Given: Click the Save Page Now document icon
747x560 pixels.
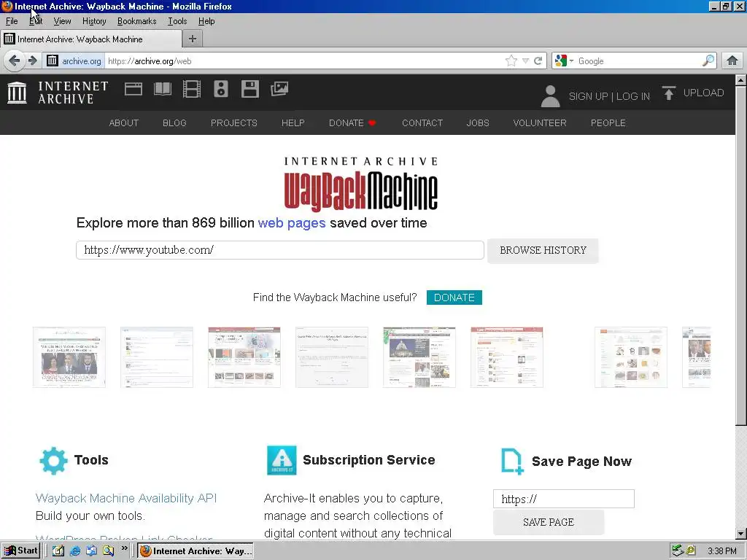Looking at the screenshot, I should (512, 462).
